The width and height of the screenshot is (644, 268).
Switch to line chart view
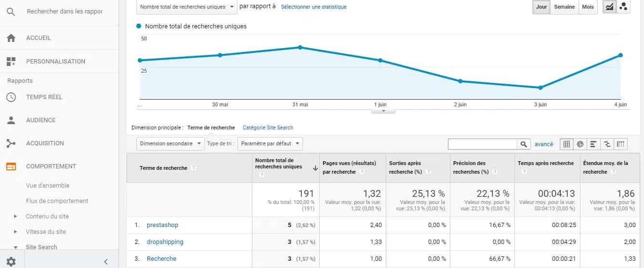(610, 7)
